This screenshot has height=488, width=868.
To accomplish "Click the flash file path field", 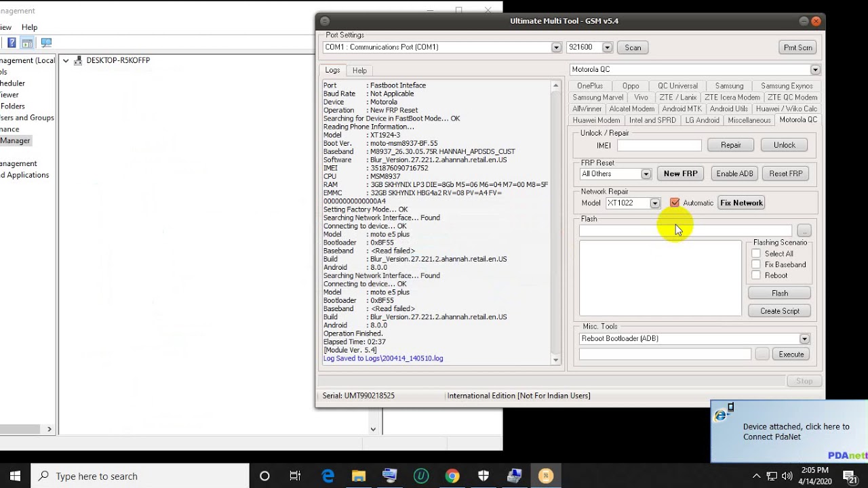I will [686, 231].
